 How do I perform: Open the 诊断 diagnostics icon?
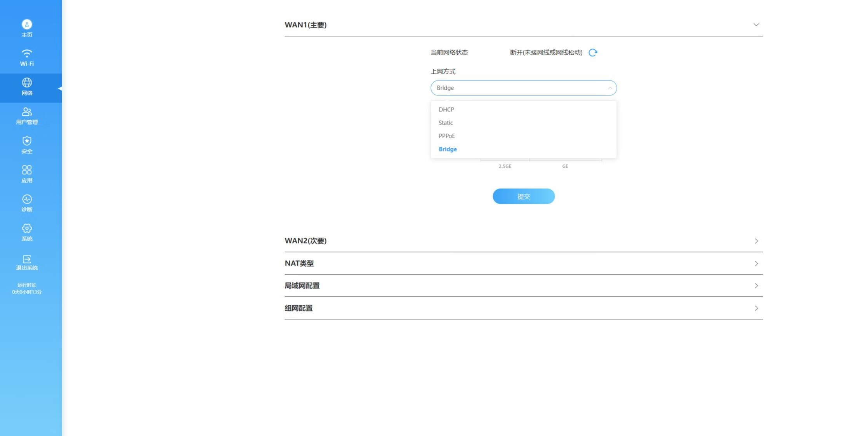click(x=27, y=199)
